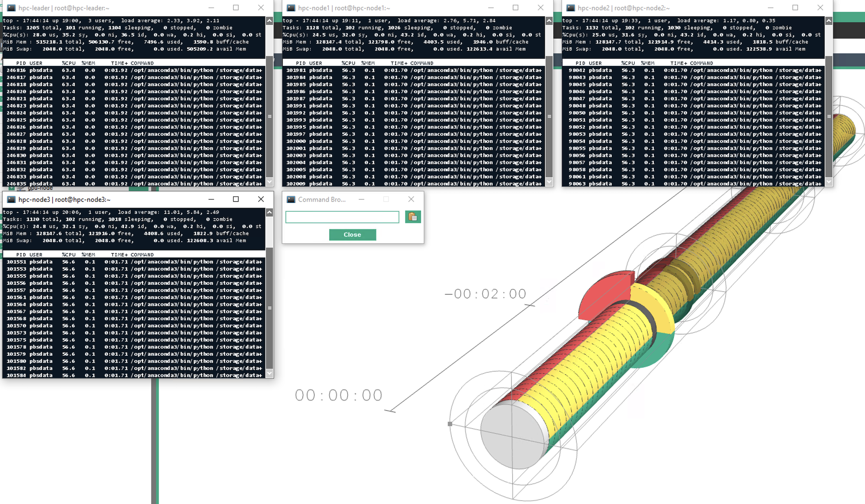Click the hpc-node2 terminal title icon

pyautogui.click(x=571, y=8)
